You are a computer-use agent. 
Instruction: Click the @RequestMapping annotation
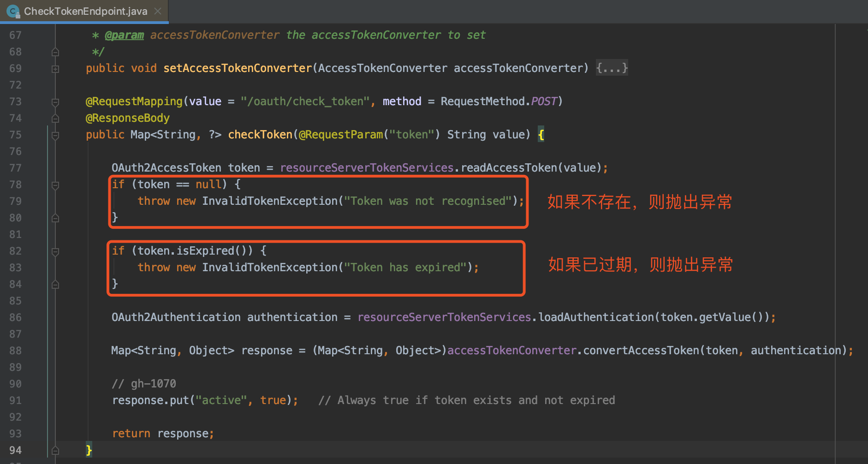click(x=134, y=101)
